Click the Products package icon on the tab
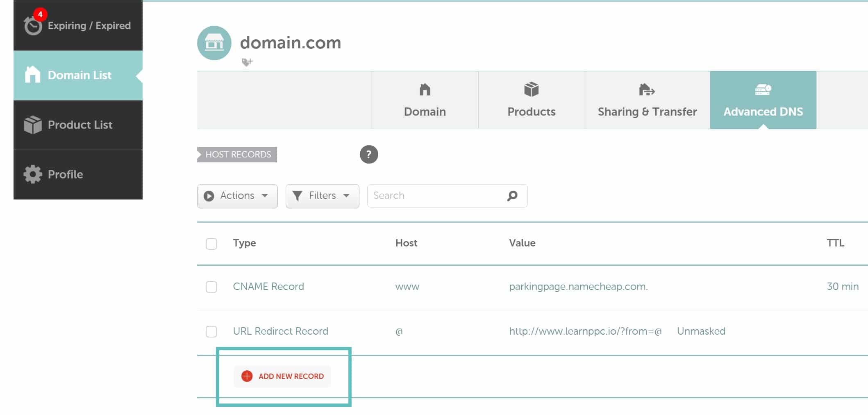This screenshot has width=868, height=415. 531,90
